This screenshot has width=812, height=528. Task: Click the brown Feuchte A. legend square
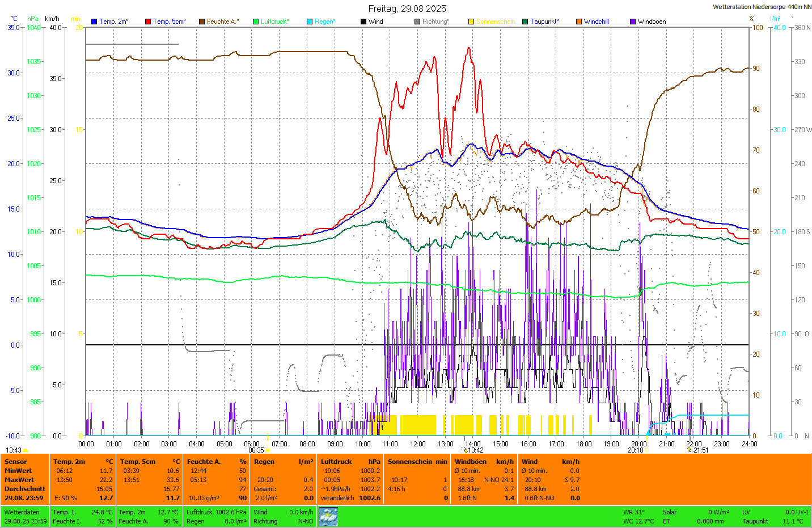pyautogui.click(x=202, y=22)
